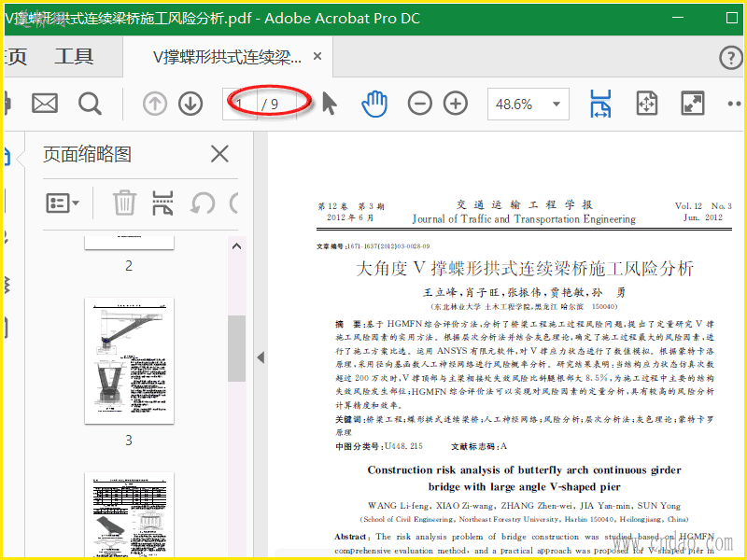Go to the previous page with the up arrow
747x560 pixels.
coord(155,104)
